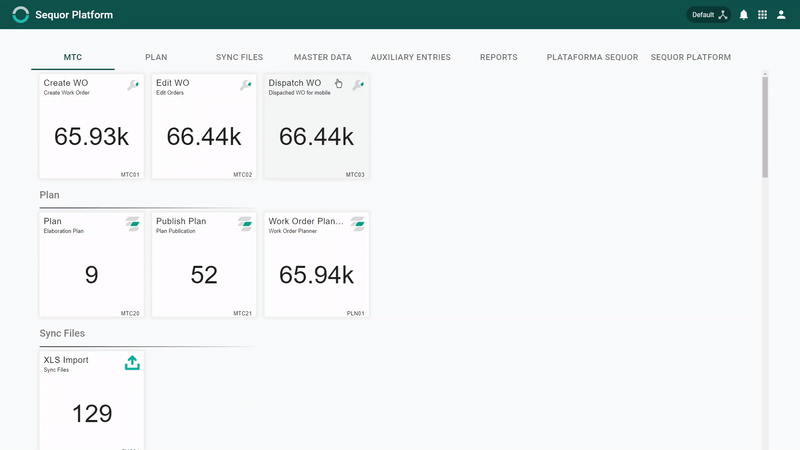The height and width of the screenshot is (450, 800).
Task: Click the 'Create Work Order' subtitle
Action: click(66, 93)
